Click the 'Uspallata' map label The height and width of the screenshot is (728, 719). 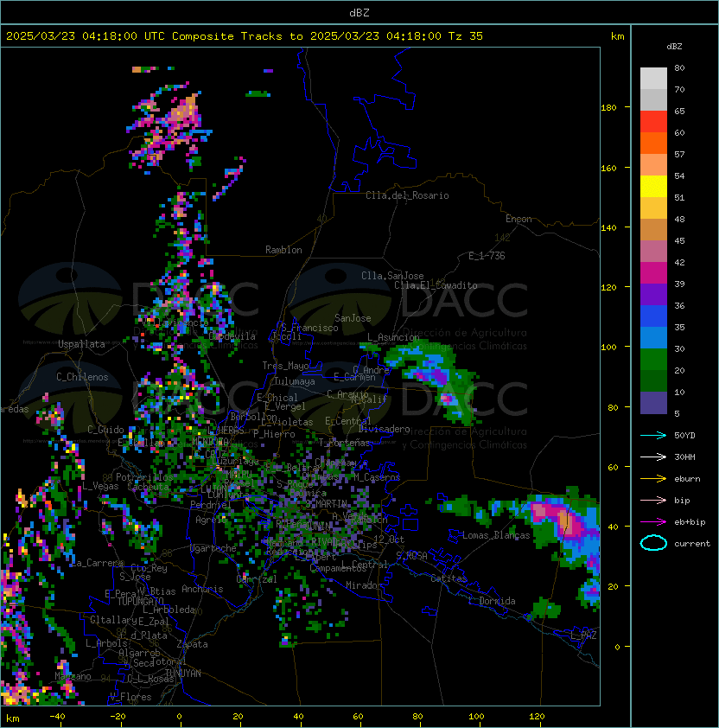pos(82,344)
